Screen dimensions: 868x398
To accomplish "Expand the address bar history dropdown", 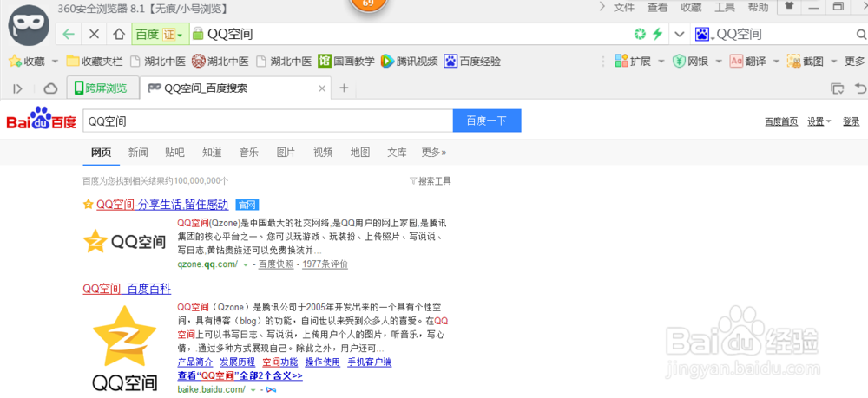I will click(x=680, y=35).
